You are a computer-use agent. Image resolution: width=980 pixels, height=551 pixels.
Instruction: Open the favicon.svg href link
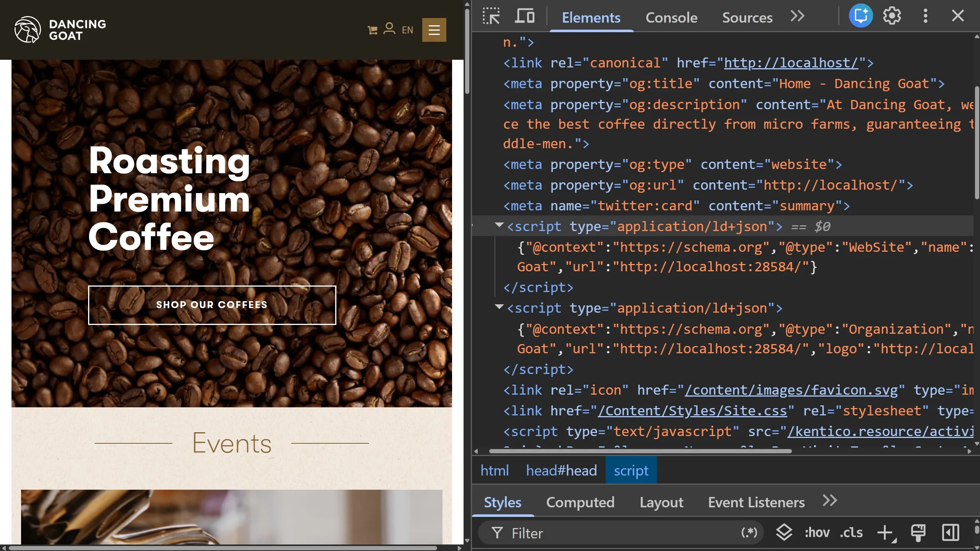pos(791,390)
